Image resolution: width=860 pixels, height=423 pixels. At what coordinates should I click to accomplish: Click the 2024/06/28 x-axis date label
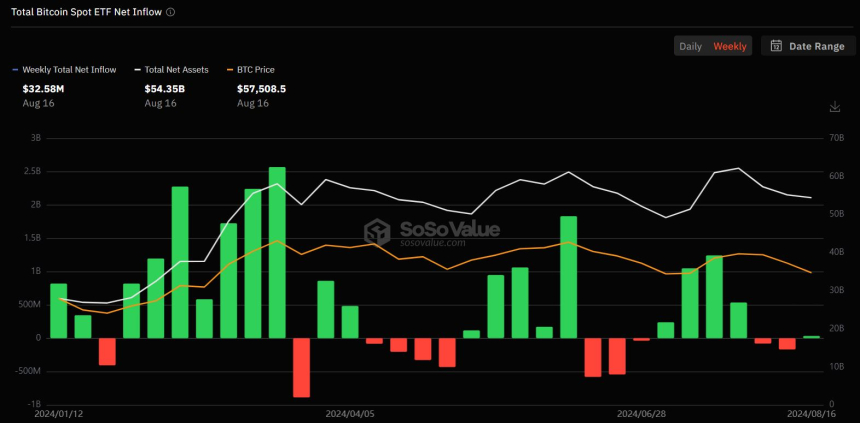(x=641, y=412)
